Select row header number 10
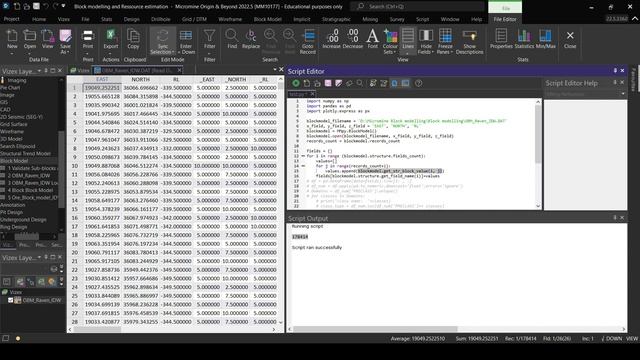Screen dimensions: 640x360 coord(75,166)
